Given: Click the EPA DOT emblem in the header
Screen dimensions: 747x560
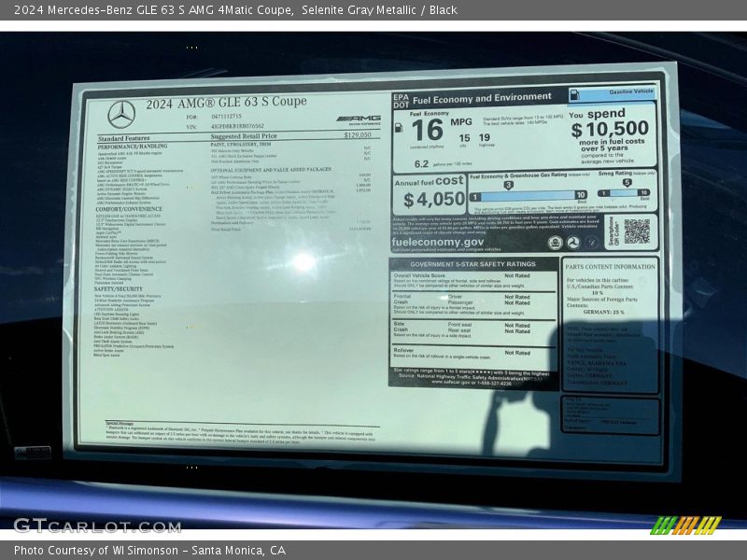Looking at the screenshot, I should point(401,99).
